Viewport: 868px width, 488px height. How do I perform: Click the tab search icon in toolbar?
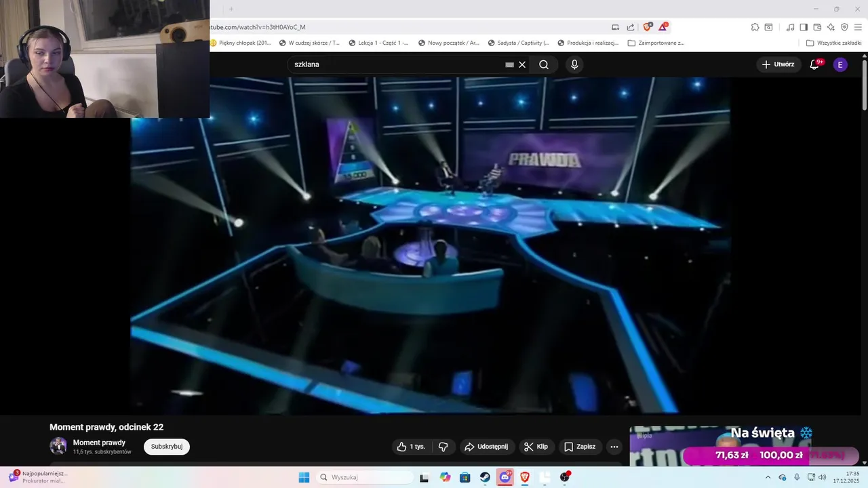coord(769,27)
